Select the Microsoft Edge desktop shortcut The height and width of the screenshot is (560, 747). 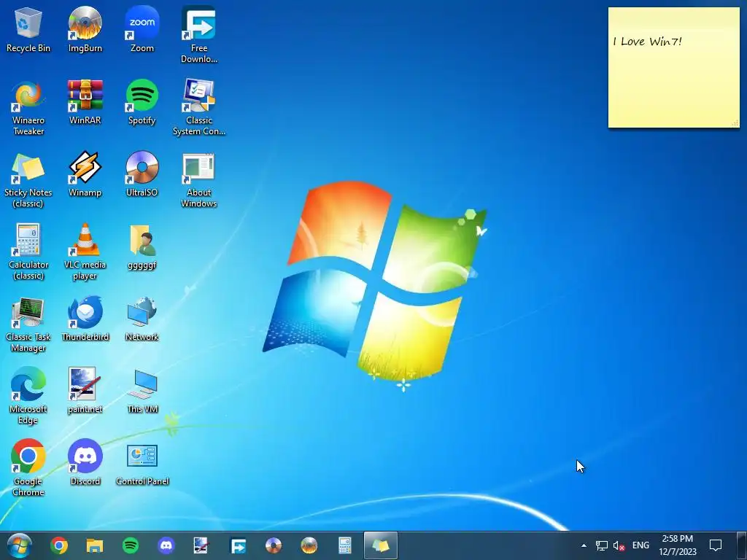28,396
